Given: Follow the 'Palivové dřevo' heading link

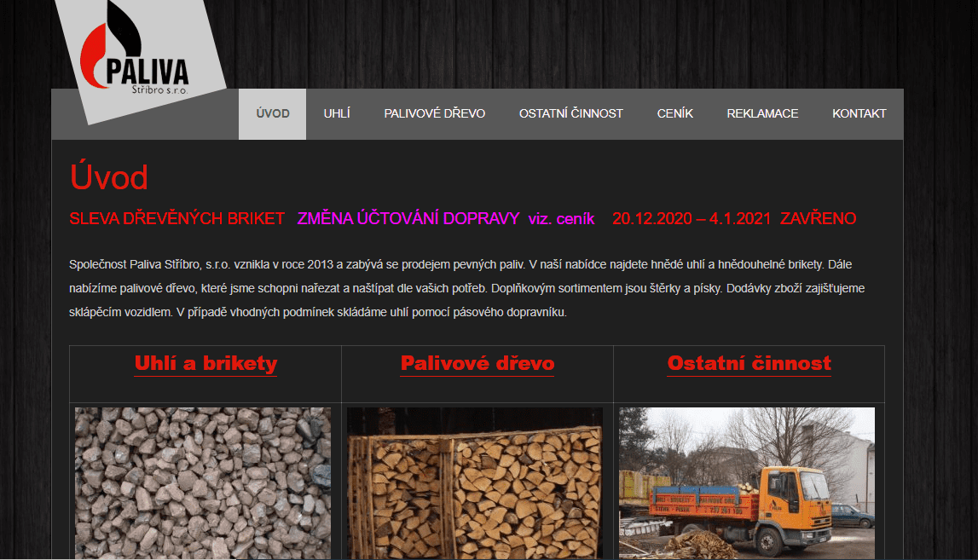Looking at the screenshot, I should [x=477, y=364].
